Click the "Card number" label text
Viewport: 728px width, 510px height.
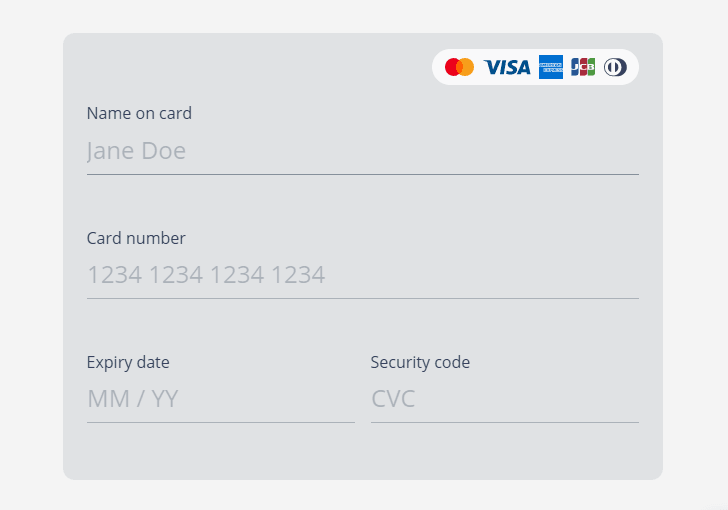coord(136,238)
